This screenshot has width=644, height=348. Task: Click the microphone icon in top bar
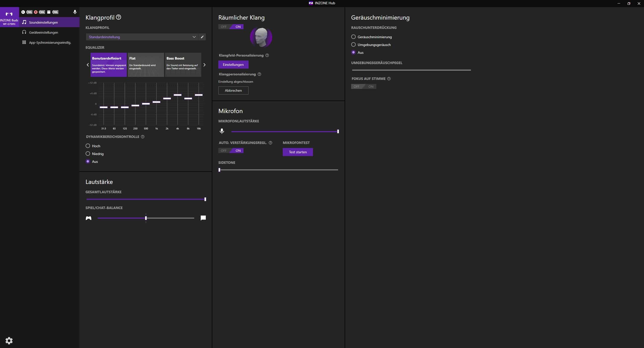(x=75, y=12)
